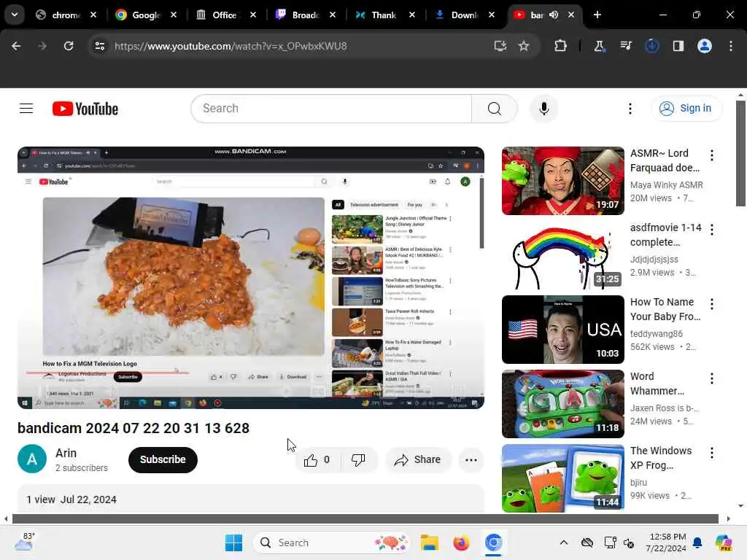Open the Chrome profile avatar
This screenshot has height=560, width=747.
(x=705, y=46)
